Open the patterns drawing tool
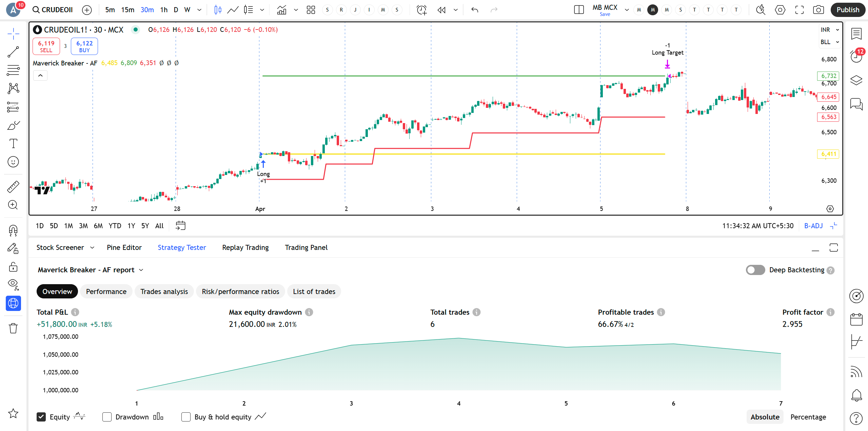Image resolution: width=868 pixels, height=431 pixels. 13,89
